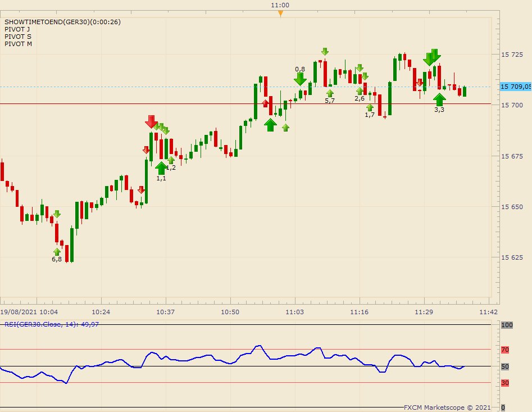Screen dimensions: 532x412
Task: Select the large green up arrow above 1,1
Action: click(x=161, y=168)
